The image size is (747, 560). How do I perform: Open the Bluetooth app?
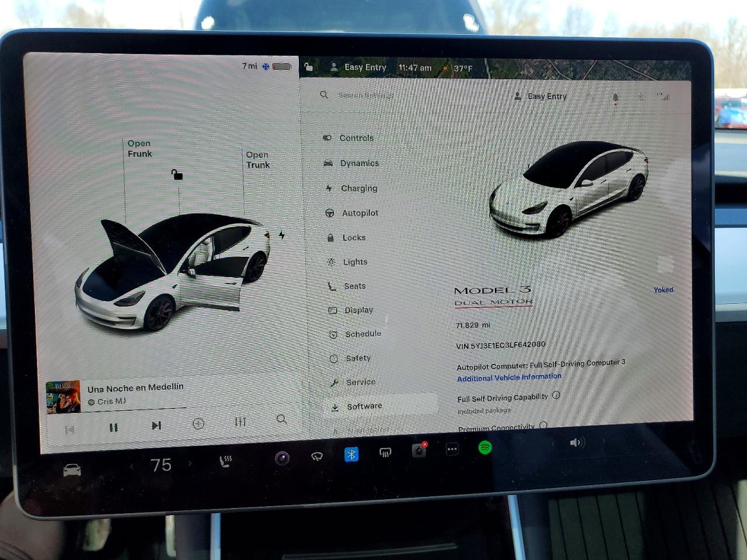tap(351, 454)
